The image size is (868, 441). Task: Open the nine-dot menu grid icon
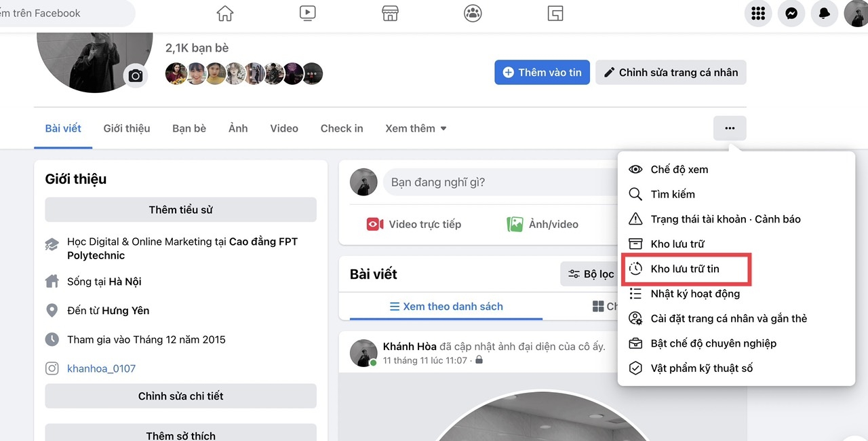pos(758,14)
